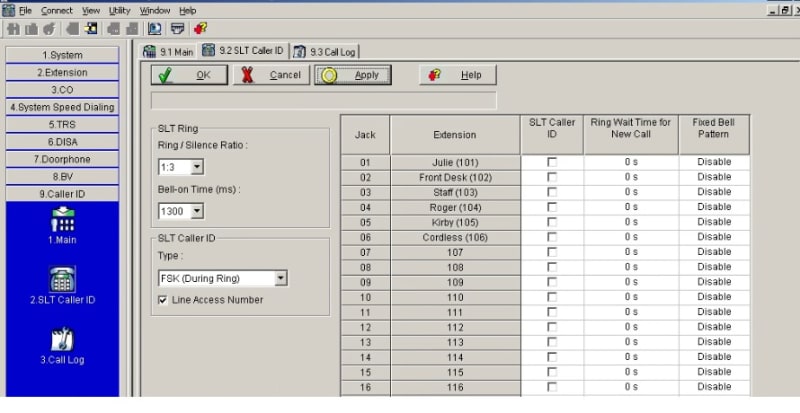Switch to the 9.3 Call Log tab

[x=325, y=52]
